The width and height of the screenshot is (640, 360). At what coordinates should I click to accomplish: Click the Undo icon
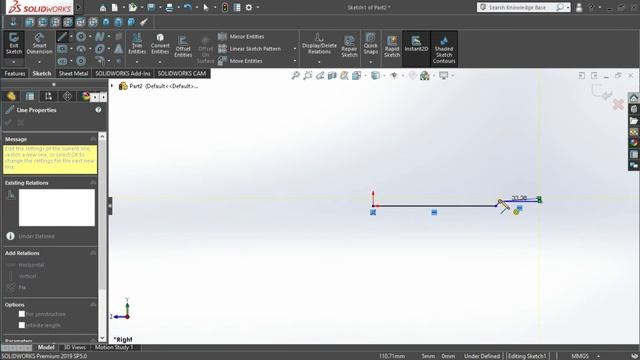(x=187, y=7)
